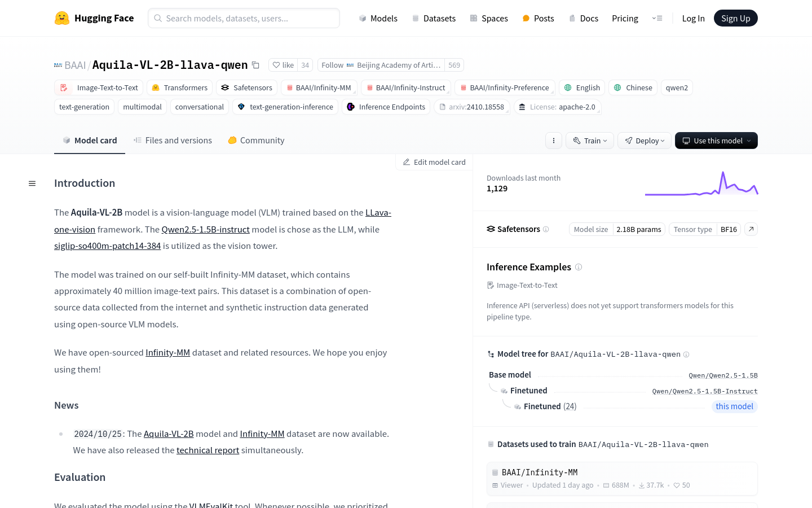Click the search magnifier icon
The width and height of the screenshot is (812, 508).
click(x=158, y=18)
